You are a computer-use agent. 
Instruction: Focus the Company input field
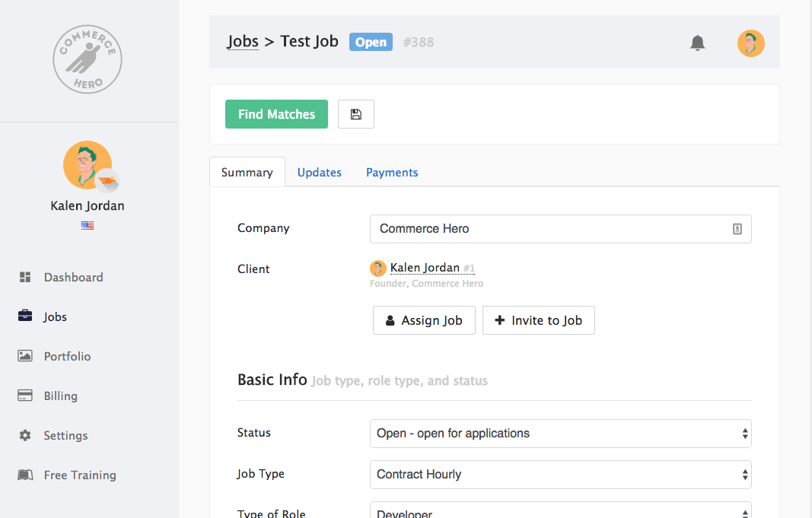coord(560,229)
